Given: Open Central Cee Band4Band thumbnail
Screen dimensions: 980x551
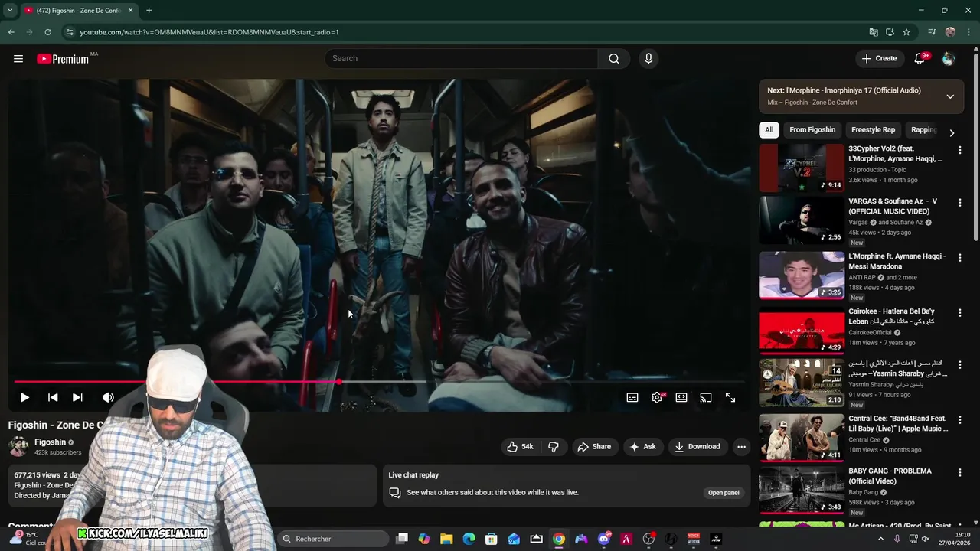Looking at the screenshot, I should pos(802,437).
